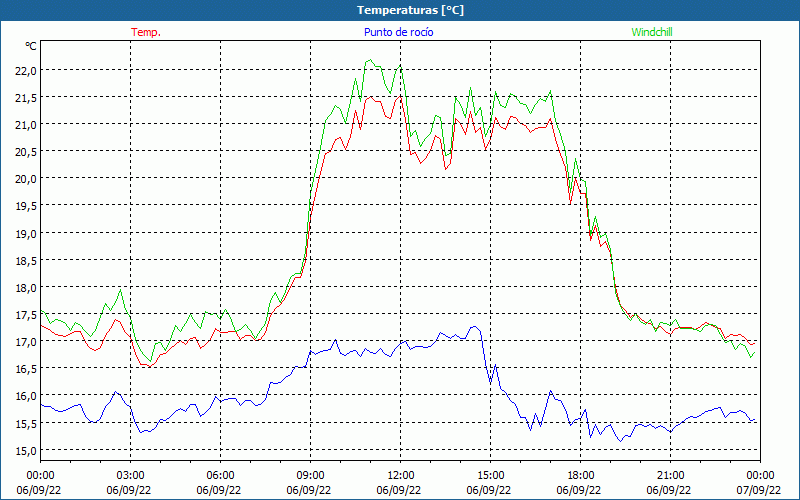
Task: Click the '03:00' time axis label
Action: [130, 476]
